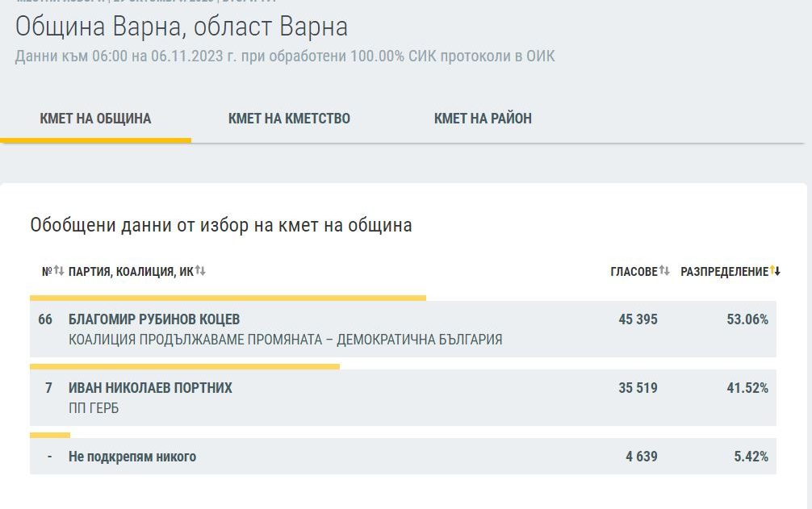Click the Община Варна, област Варна heading
The image size is (812, 509).
pos(182,27)
